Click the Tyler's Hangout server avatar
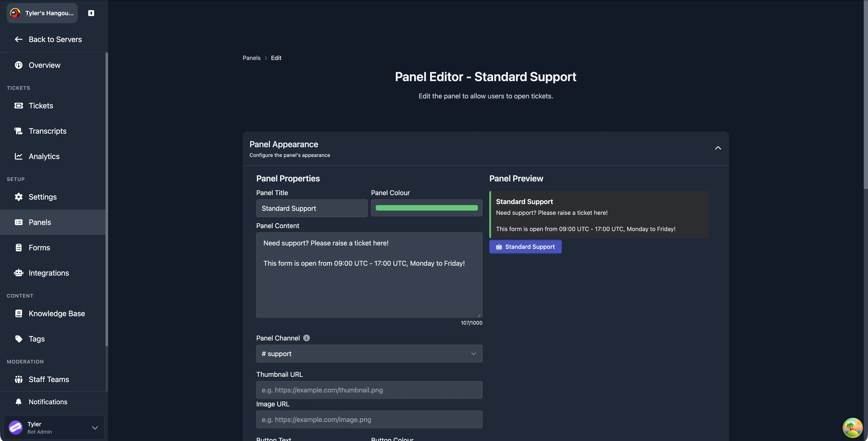868x441 pixels. pyautogui.click(x=15, y=13)
